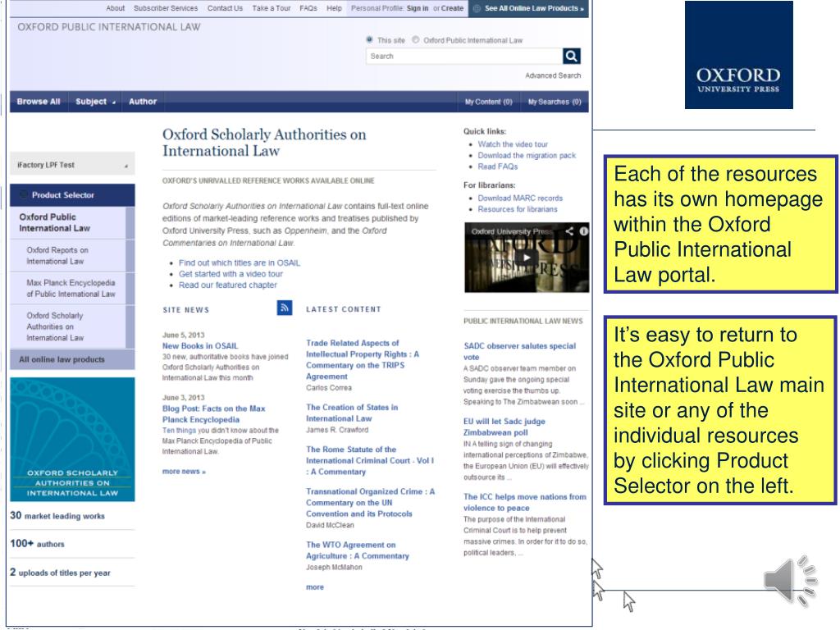
Task: Click the magnifier search button
Action: [572, 56]
